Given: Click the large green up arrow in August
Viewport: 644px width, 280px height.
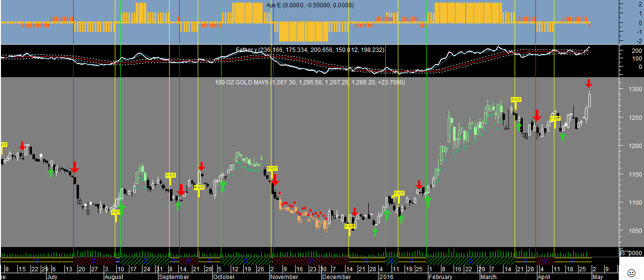Looking at the screenshot, I should [121, 209].
